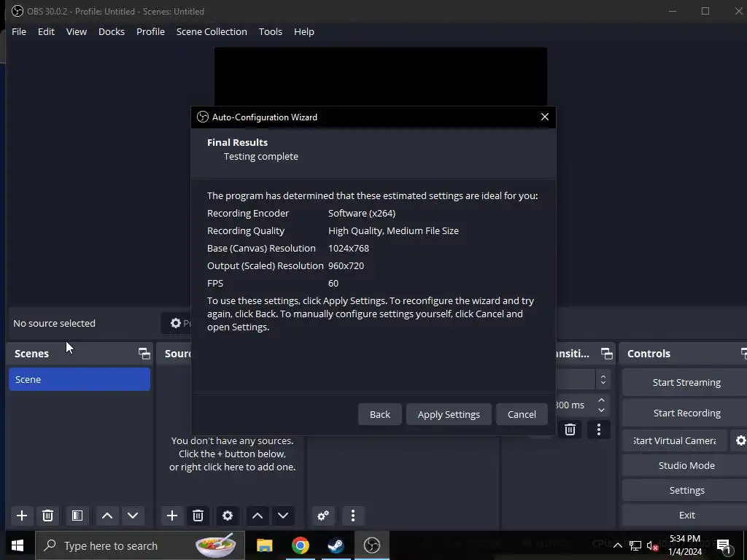The width and height of the screenshot is (747, 560).
Task: Open transition three-dot properties menu
Action: [x=599, y=429]
